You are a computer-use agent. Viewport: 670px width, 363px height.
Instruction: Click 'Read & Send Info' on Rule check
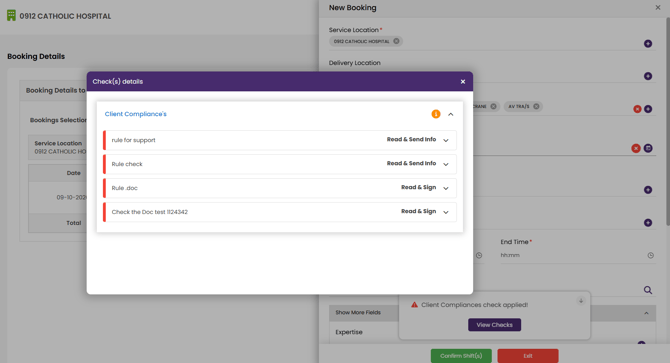coord(411,163)
